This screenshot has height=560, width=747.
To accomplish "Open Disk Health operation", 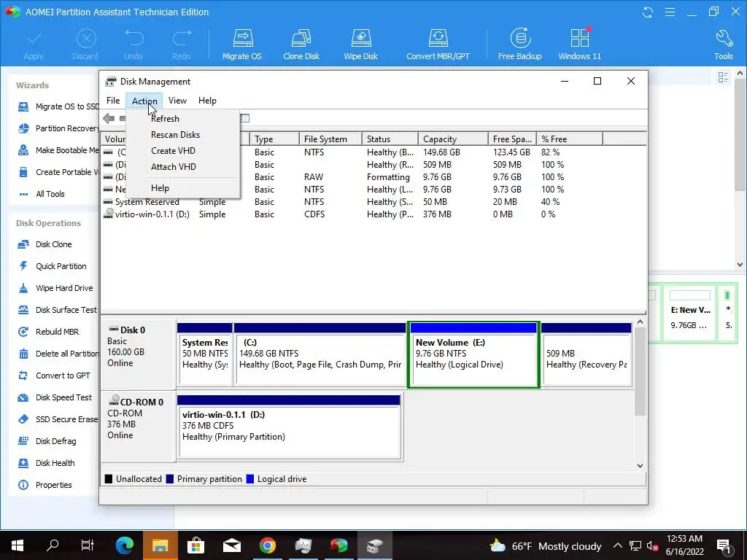I will 46,463.
